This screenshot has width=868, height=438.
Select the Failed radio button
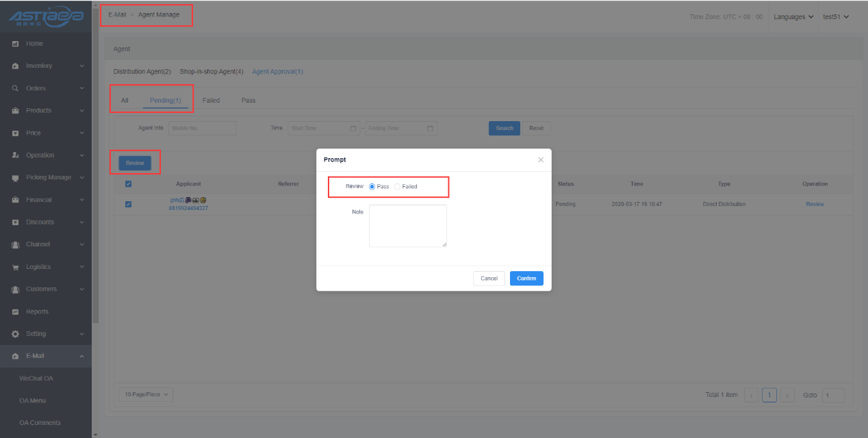[398, 187]
